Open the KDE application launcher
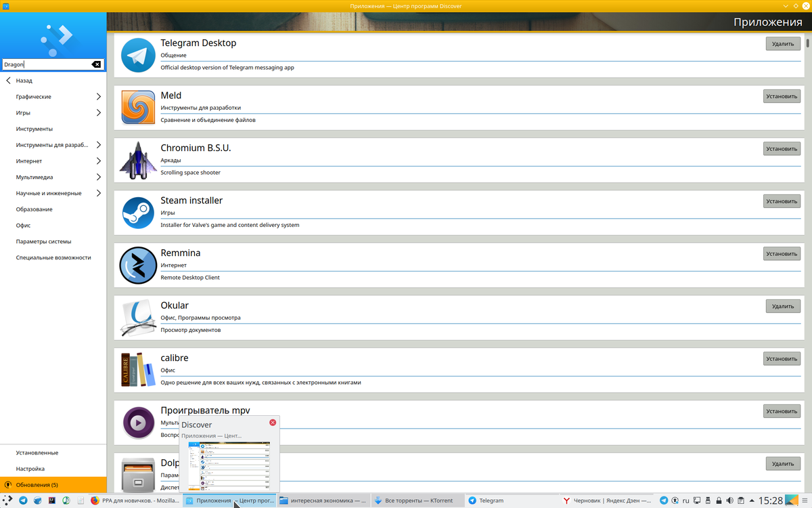Screen dimensions: 812x508 click(x=7, y=501)
